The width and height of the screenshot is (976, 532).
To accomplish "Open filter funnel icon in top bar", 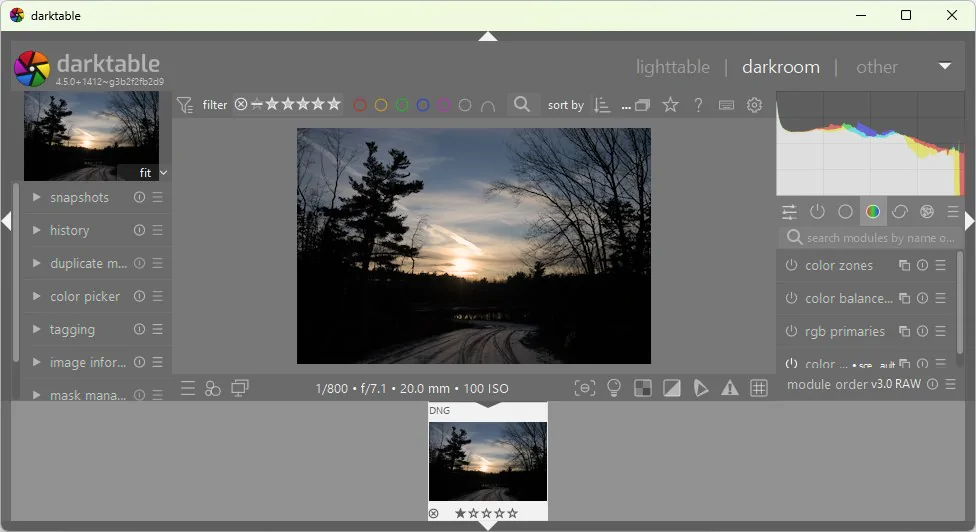I will point(185,105).
